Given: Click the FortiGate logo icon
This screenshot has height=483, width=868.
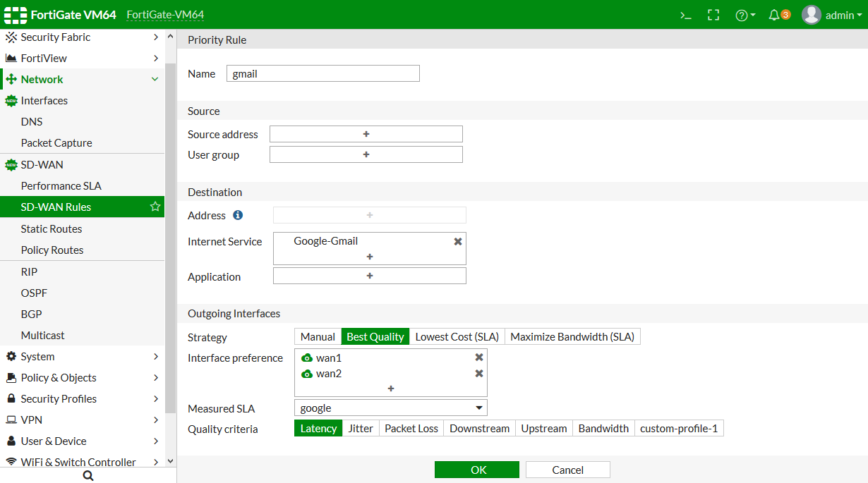Looking at the screenshot, I should (x=16, y=15).
